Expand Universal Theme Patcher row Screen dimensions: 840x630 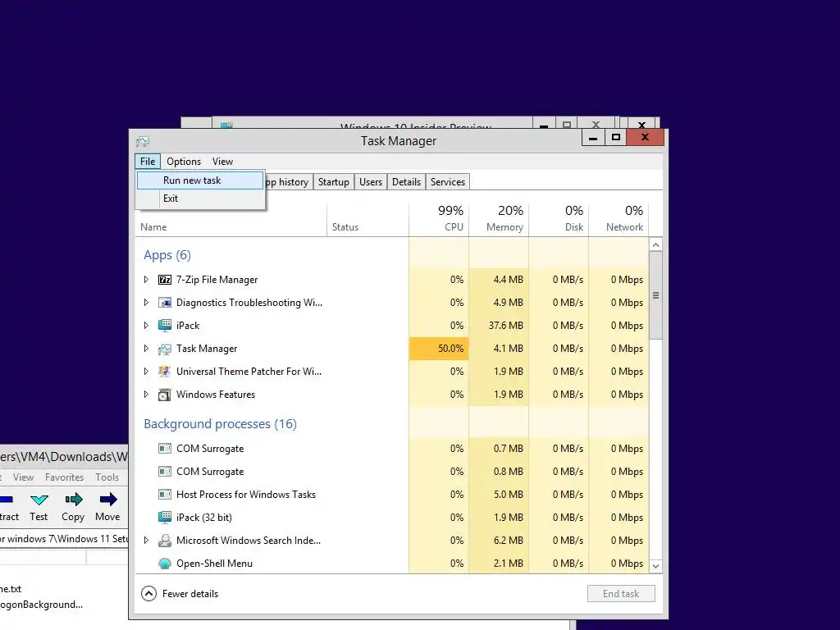pos(146,372)
